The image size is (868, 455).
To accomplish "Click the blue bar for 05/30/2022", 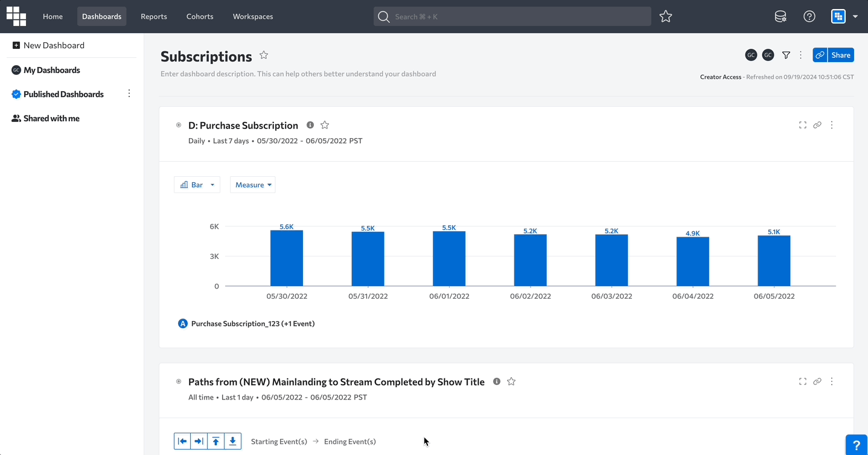I will click(286, 258).
